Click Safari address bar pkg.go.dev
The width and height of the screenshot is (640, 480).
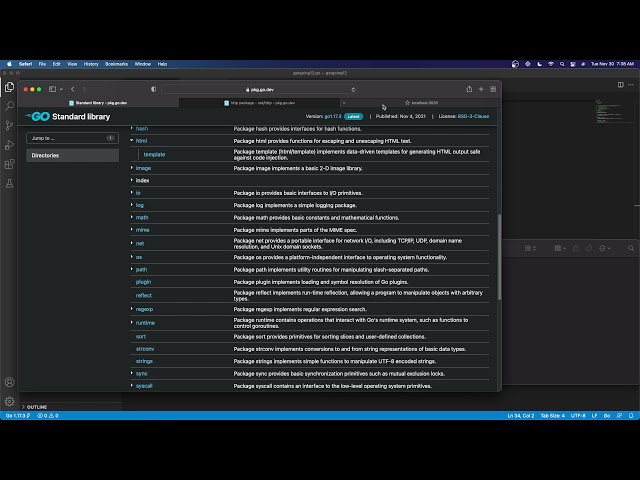pos(260,89)
